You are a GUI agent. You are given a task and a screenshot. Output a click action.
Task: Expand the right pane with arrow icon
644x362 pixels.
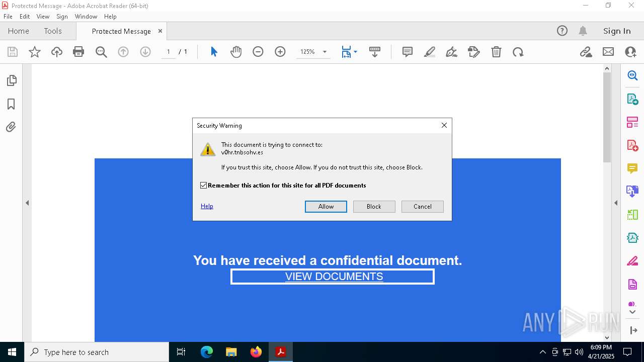(633, 330)
